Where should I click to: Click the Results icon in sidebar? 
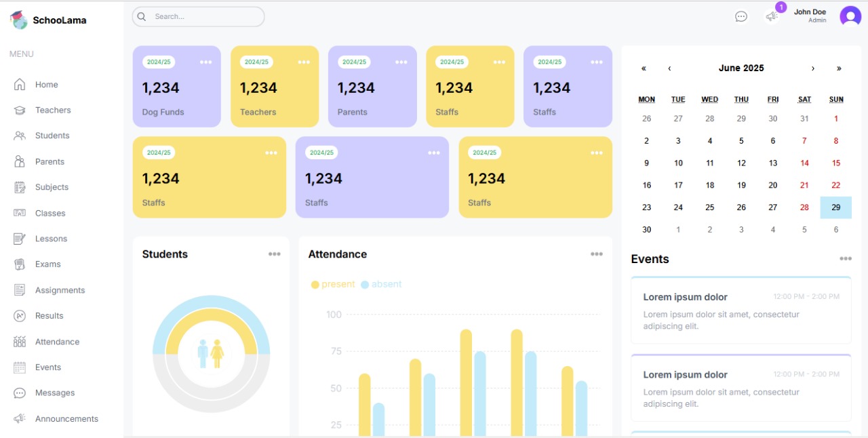coord(20,316)
